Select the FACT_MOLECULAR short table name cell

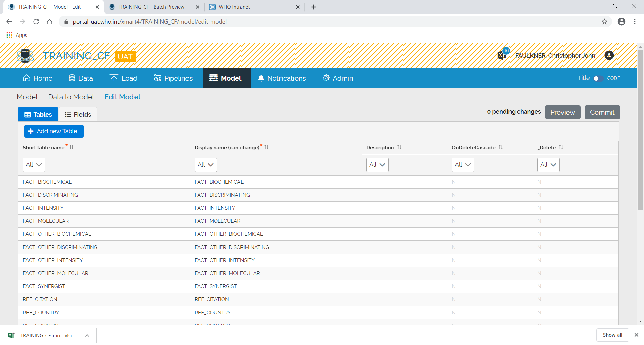point(104,221)
